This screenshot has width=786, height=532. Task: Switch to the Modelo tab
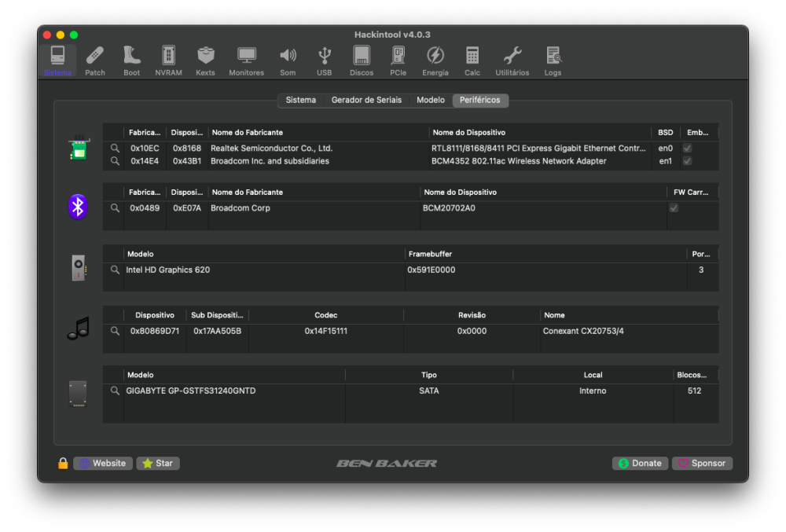click(x=431, y=100)
